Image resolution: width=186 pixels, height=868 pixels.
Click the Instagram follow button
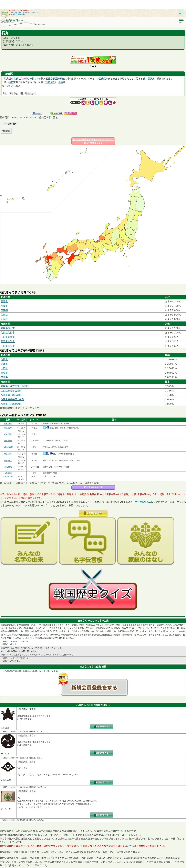point(70,113)
